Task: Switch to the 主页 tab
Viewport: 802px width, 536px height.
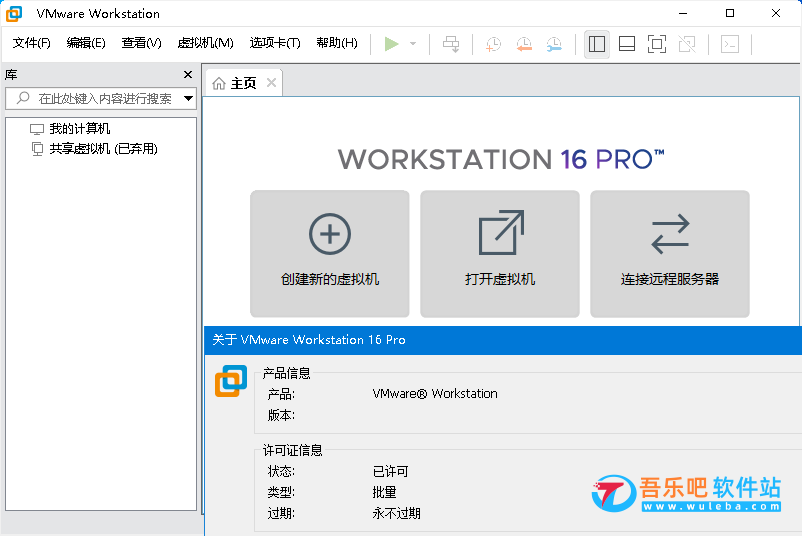Action: click(243, 83)
